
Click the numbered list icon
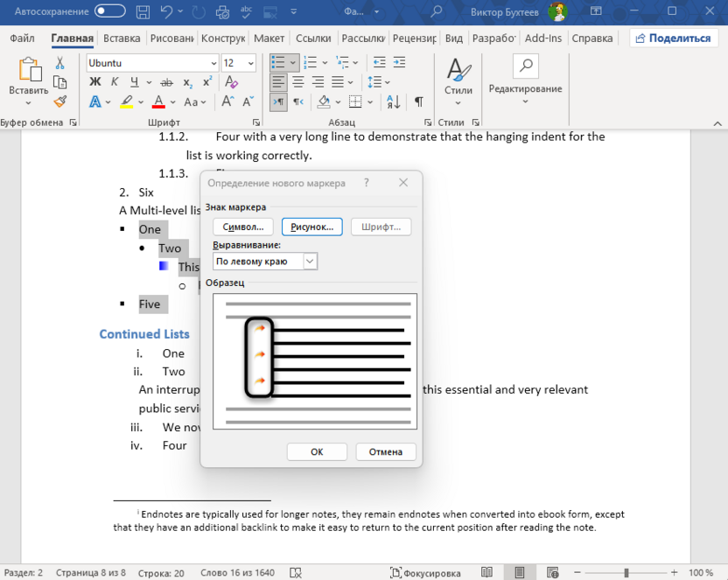point(310,62)
